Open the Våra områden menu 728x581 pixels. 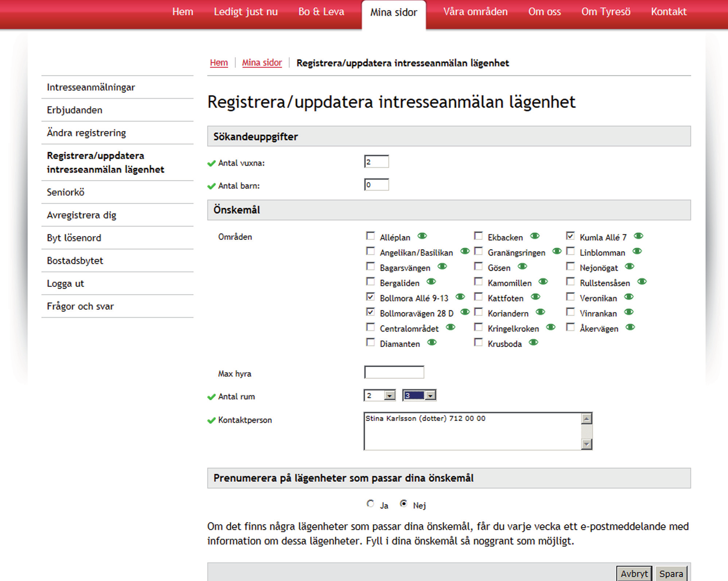point(475,12)
